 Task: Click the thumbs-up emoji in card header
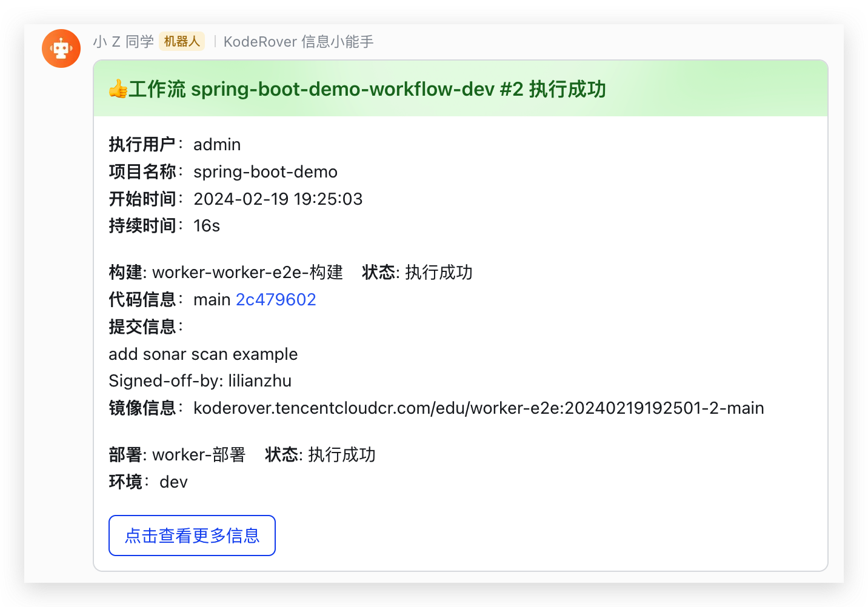pyautogui.click(x=118, y=90)
